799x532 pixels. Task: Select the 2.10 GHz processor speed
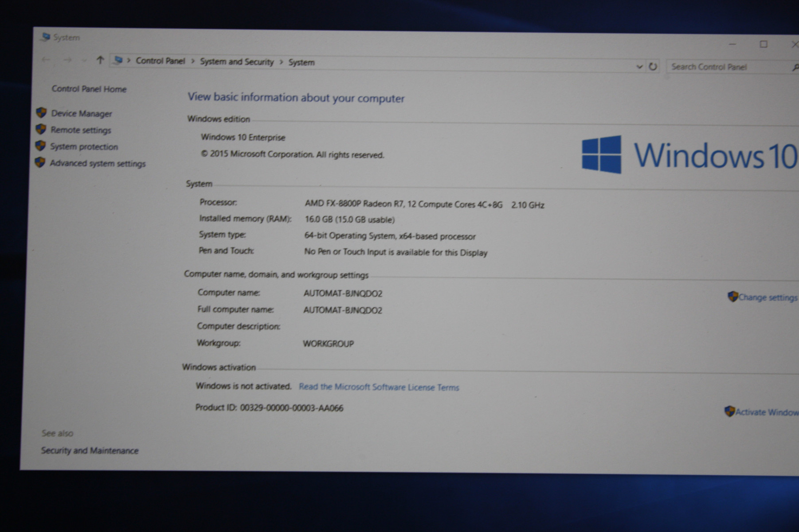pos(528,205)
